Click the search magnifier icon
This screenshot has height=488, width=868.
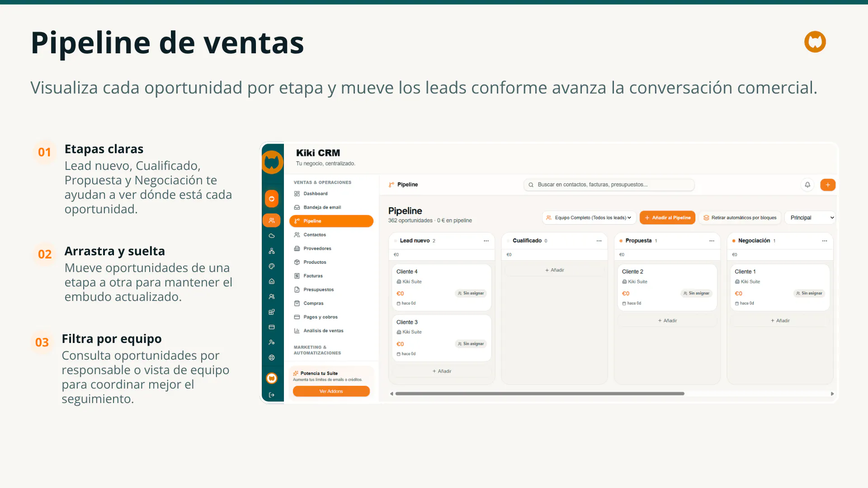coord(531,185)
